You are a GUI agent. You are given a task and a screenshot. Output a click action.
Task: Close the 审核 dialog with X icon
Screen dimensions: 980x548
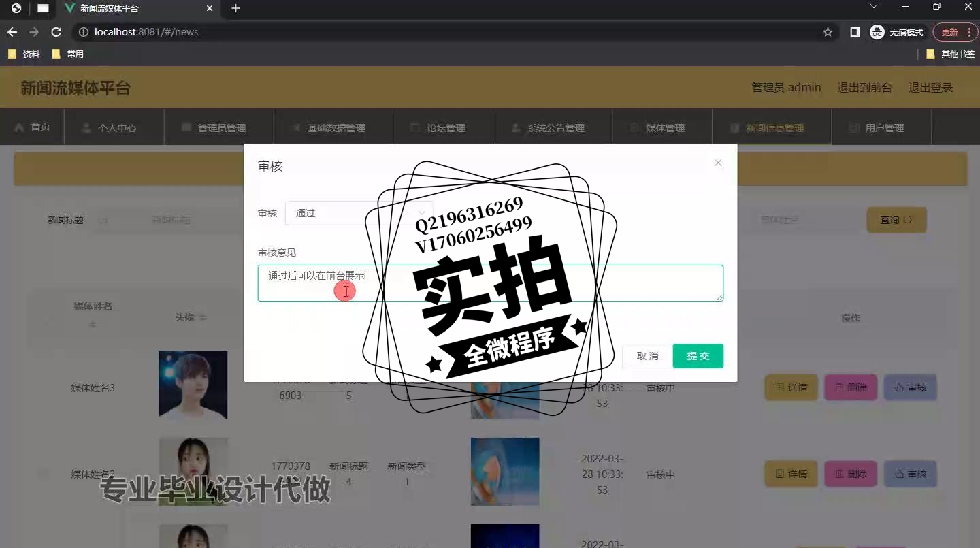(718, 163)
